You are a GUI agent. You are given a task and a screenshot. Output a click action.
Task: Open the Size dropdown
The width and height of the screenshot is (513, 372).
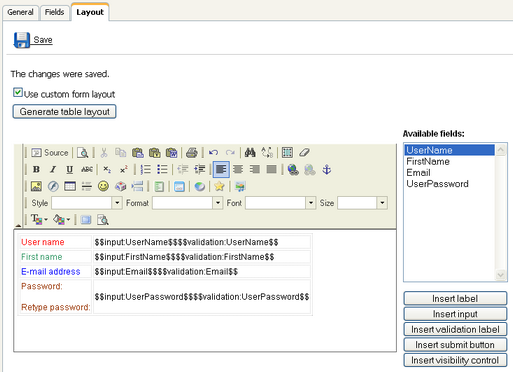click(x=382, y=203)
